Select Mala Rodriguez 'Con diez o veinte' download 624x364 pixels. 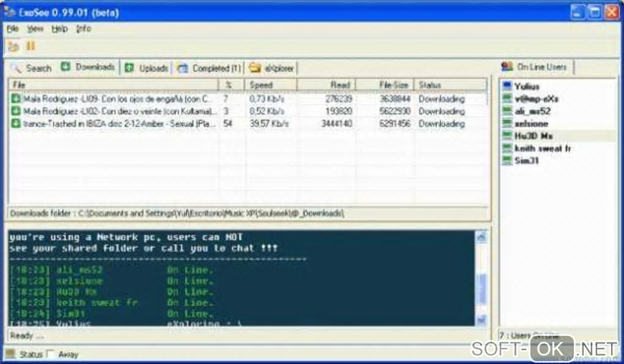coord(248,111)
